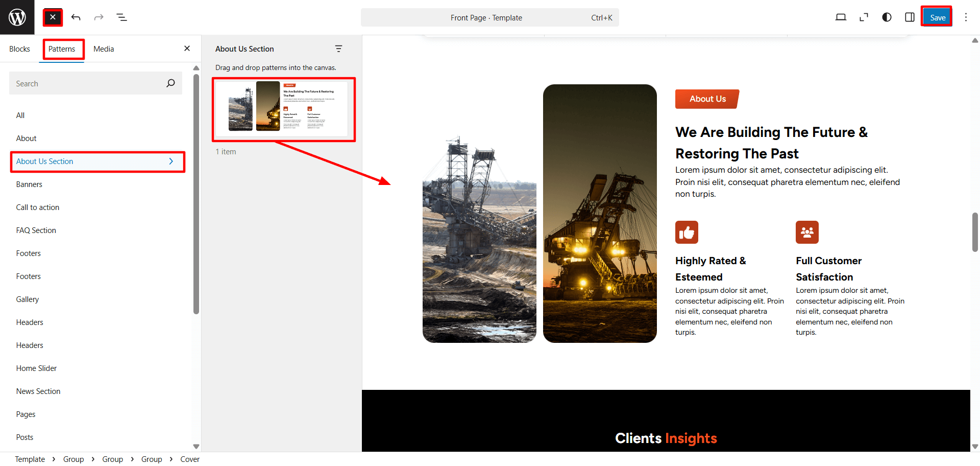Viewport: 980px width, 466px height.
Task: Close the inserter panel with X
Action: pyautogui.click(x=187, y=49)
